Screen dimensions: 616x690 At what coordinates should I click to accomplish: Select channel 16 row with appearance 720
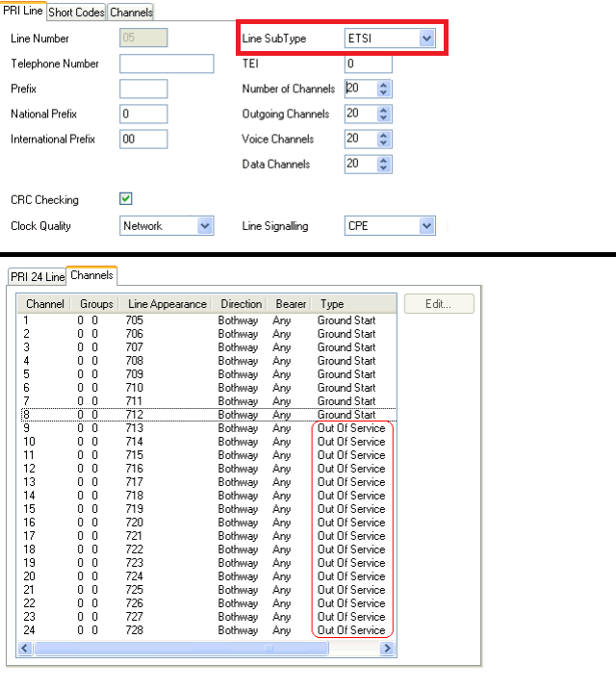point(207,523)
